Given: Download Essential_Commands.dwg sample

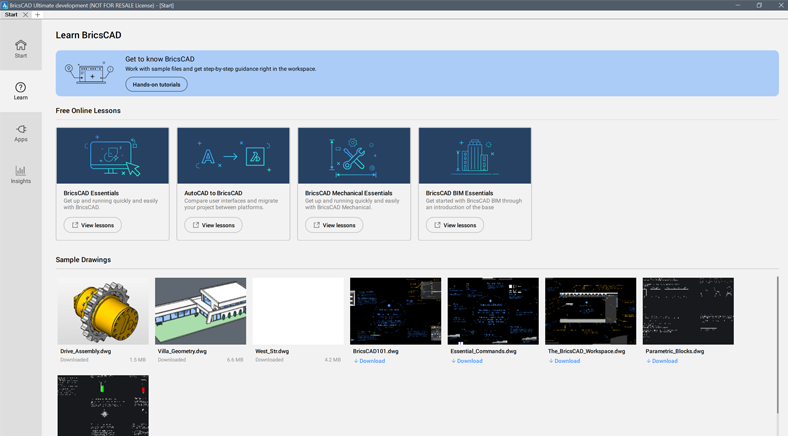Looking at the screenshot, I should (x=467, y=361).
